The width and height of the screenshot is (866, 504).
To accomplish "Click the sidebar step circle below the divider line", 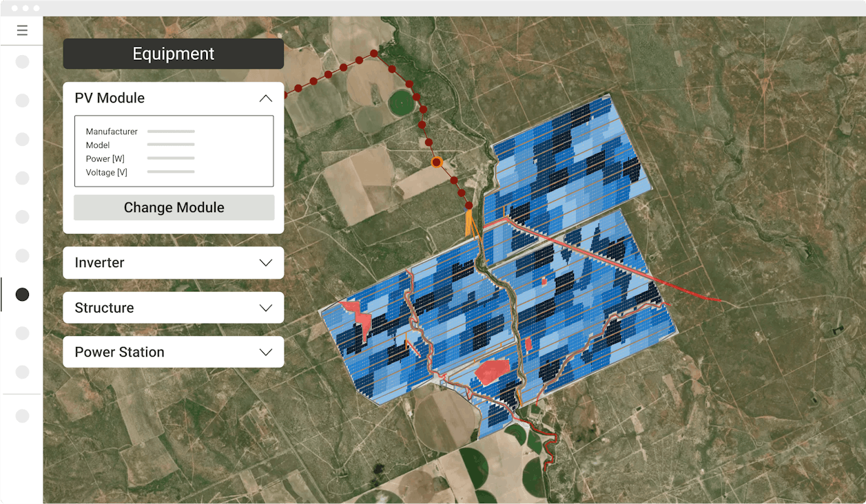I will [22, 416].
